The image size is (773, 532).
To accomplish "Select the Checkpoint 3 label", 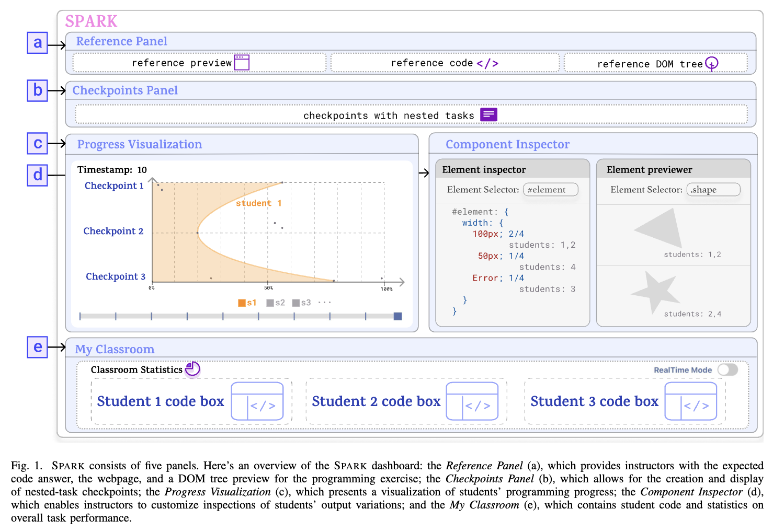I will 116,276.
